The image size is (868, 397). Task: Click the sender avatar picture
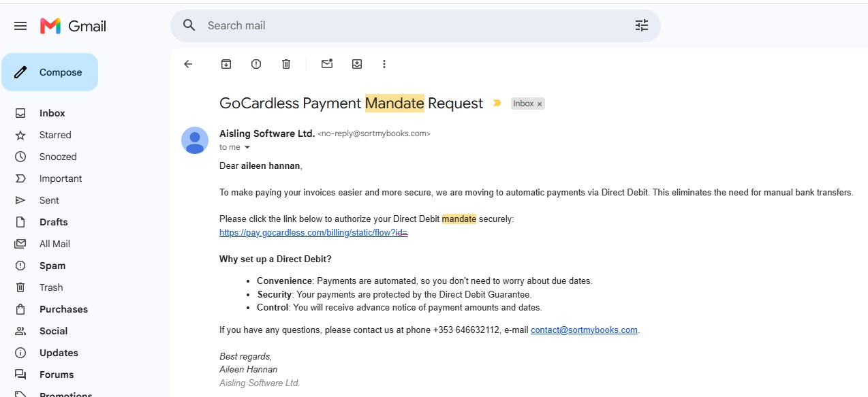pos(195,140)
